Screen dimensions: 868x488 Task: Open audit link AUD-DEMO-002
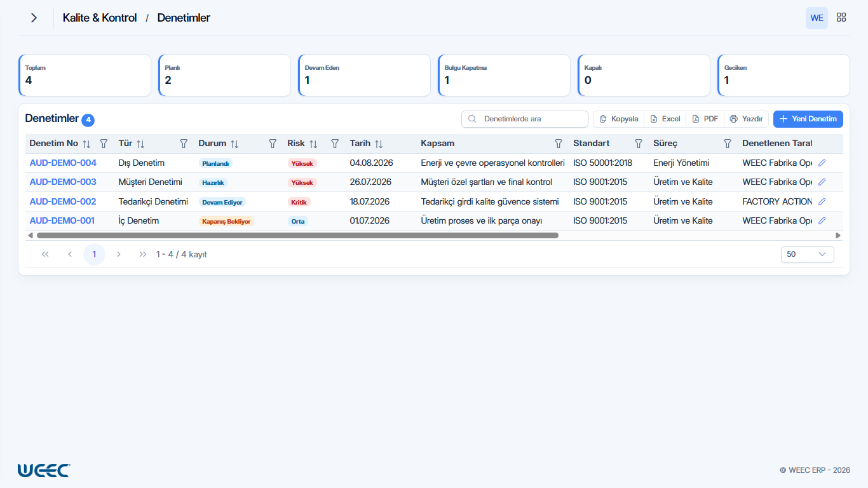coord(63,201)
